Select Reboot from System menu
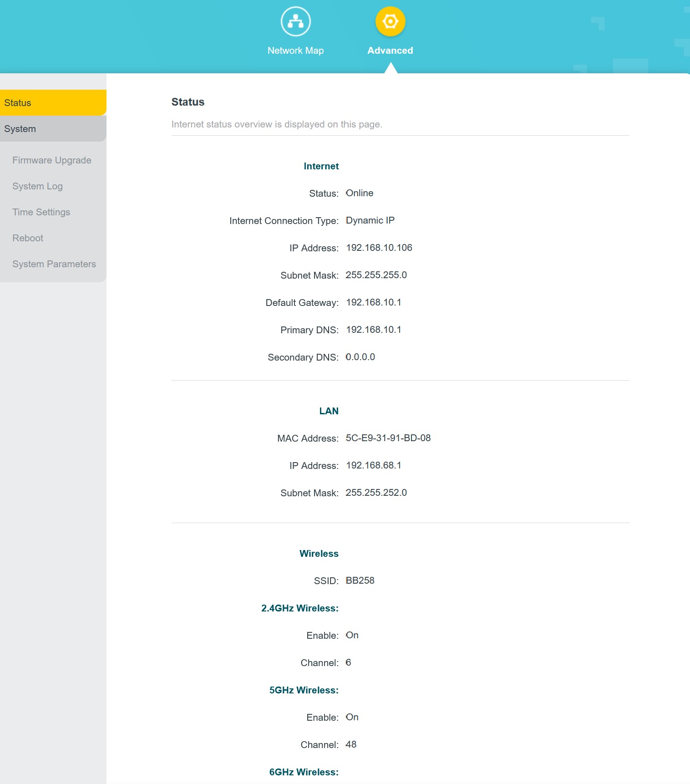690x784 pixels. [x=28, y=238]
